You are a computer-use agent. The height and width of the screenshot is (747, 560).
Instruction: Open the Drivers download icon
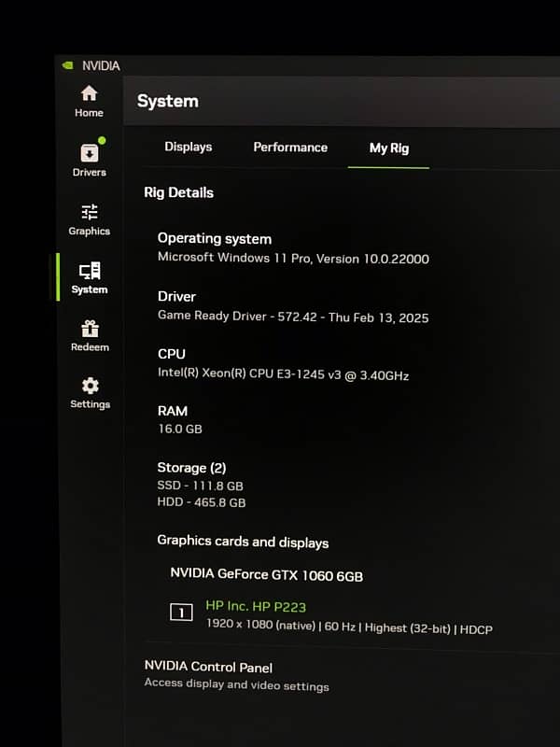click(x=89, y=153)
